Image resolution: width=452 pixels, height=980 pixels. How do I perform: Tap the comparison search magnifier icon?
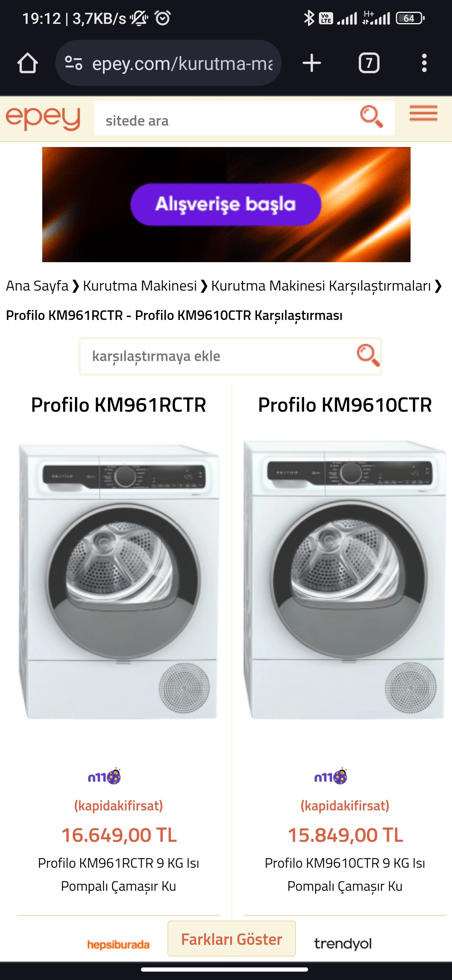[368, 356]
